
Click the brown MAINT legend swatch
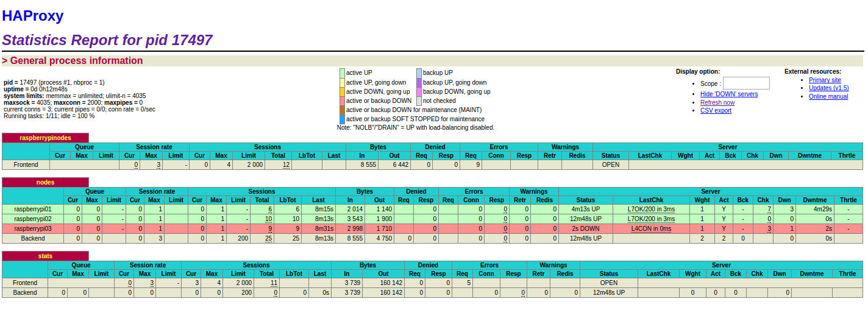342,110
